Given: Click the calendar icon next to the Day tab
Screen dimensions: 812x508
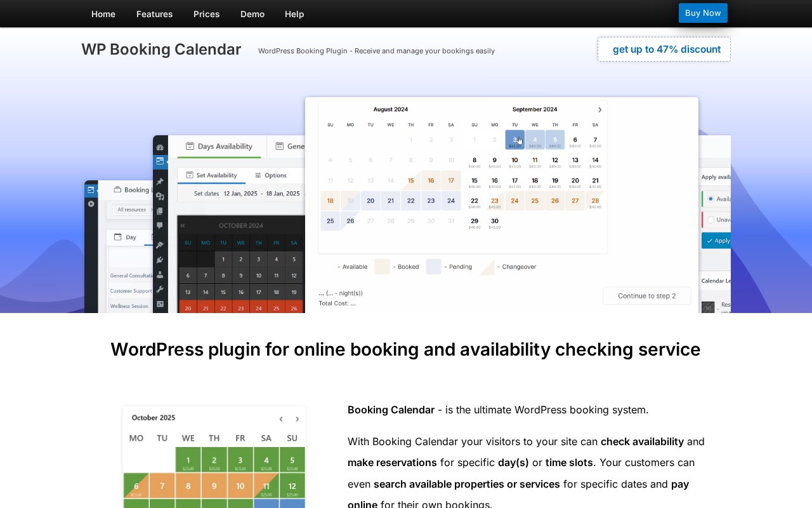Looking at the screenshot, I should click(x=117, y=237).
